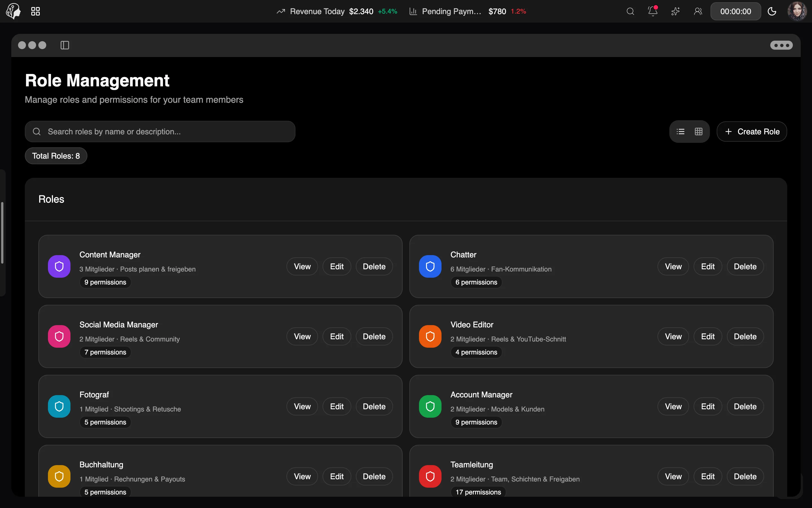This screenshot has width=812, height=508.
Task: Edit the Teamleitung role
Action: (x=708, y=476)
